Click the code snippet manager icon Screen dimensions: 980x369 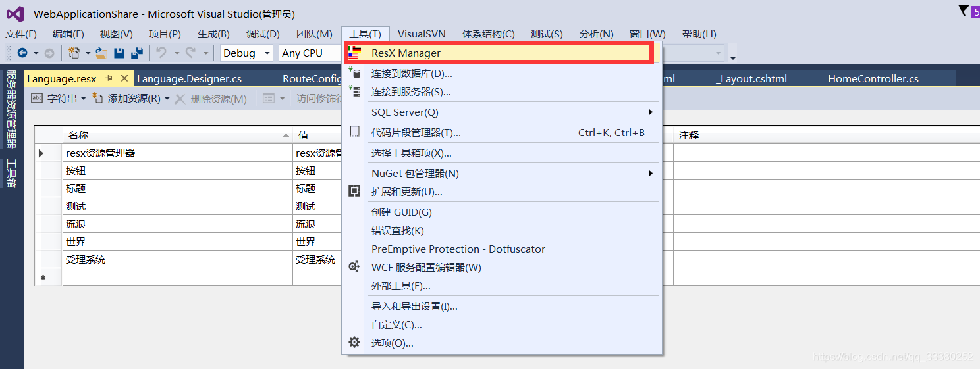(x=354, y=132)
